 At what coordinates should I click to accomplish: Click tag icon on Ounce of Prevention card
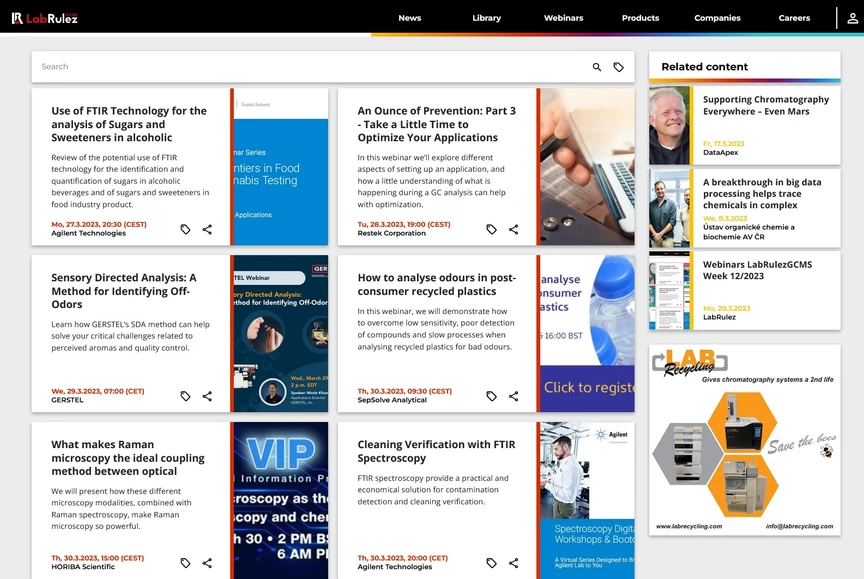pos(492,229)
